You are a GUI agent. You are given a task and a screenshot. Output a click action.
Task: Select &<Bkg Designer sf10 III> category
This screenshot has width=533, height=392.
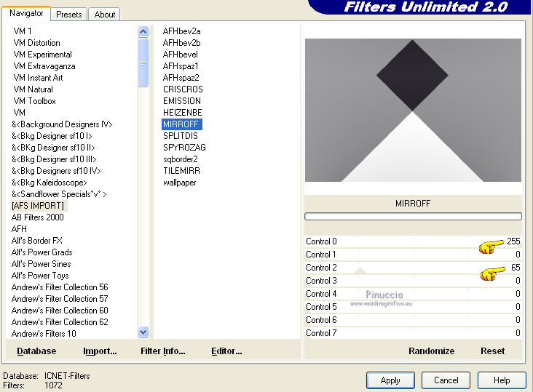coord(54,159)
